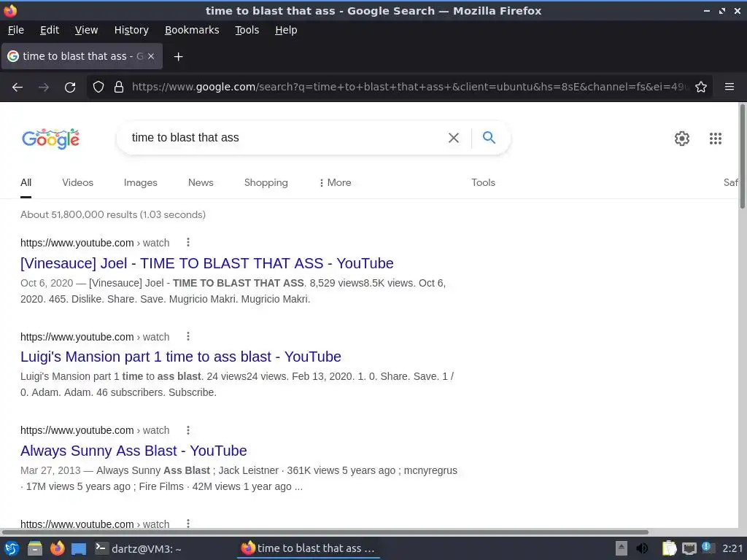Image resolution: width=747 pixels, height=560 pixels.
Task: Click the vertical page scrollbar
Action: [742, 156]
